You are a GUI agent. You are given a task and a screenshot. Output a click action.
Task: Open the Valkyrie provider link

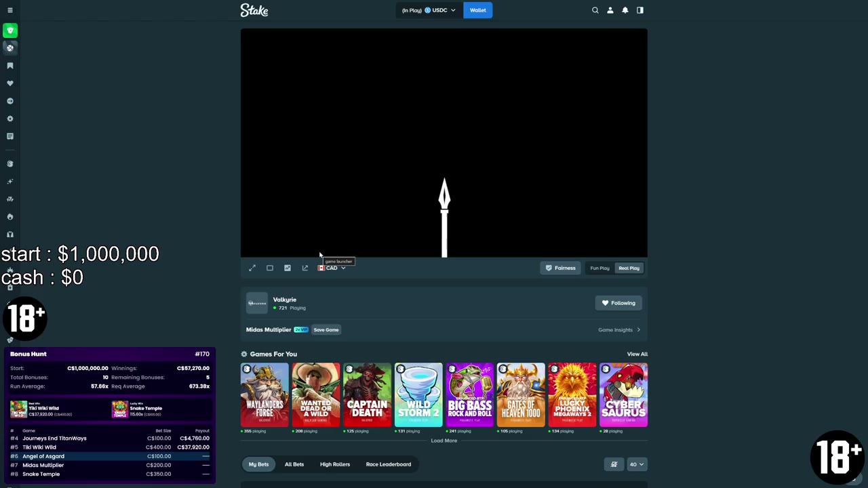click(x=285, y=300)
